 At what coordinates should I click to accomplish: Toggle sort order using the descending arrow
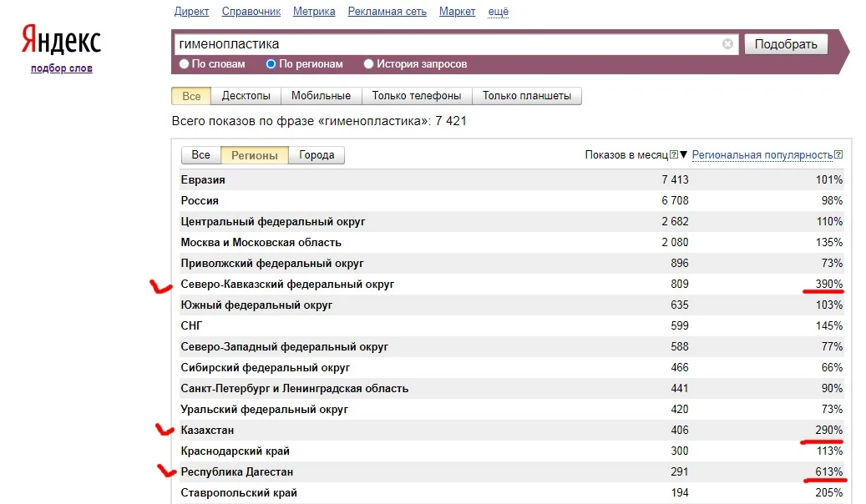point(684,155)
